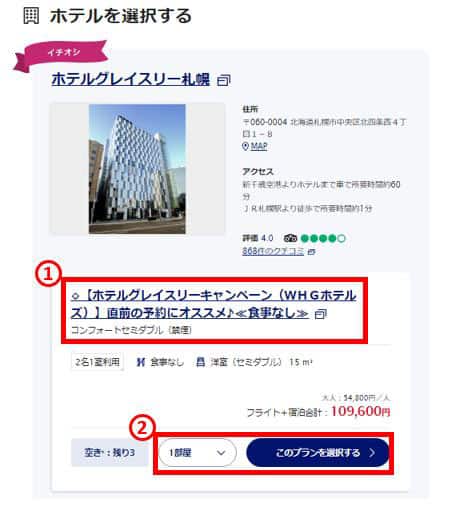Open the ホテルグレイスリーキャンペーン plan link
Screen dimensions: 466x518
click(213, 304)
